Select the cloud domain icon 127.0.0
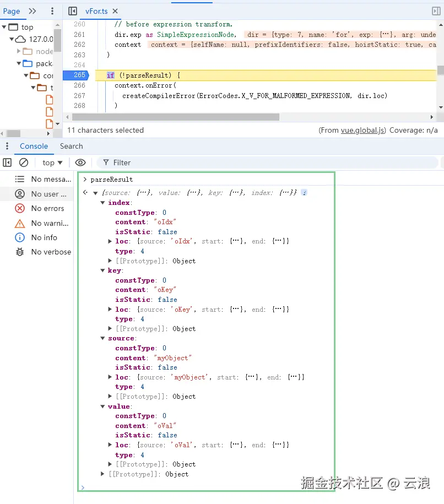Screen dimensions: 444x504 pyautogui.click(x=20, y=39)
